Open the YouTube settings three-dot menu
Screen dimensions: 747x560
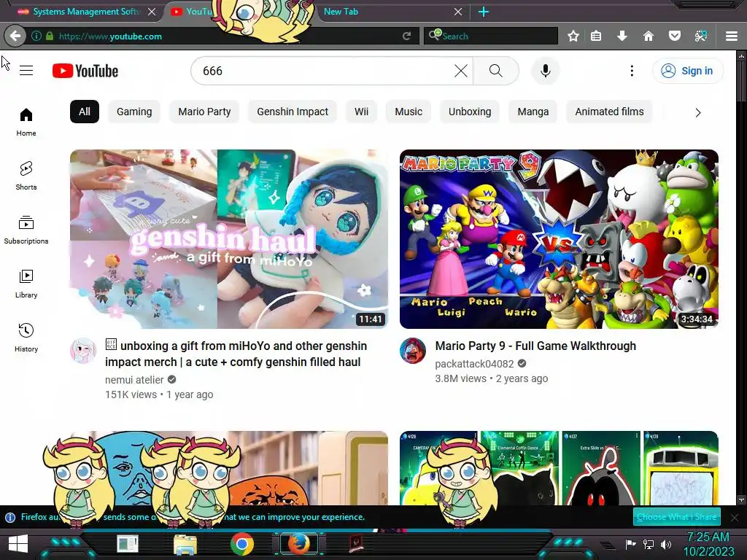pos(632,71)
